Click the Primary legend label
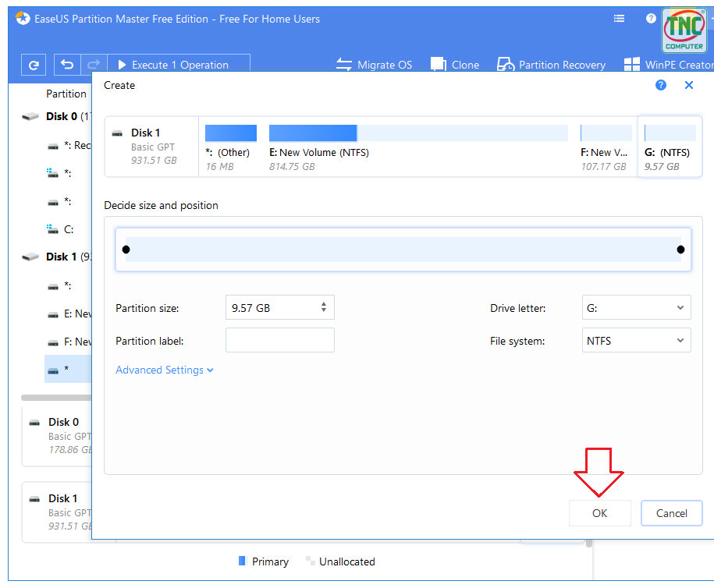 pyautogui.click(x=270, y=562)
